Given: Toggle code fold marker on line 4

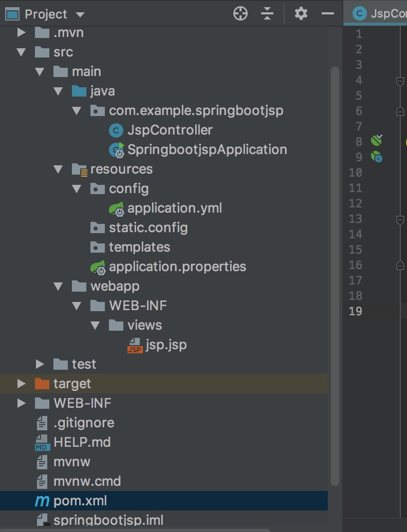Looking at the screenshot, I should (x=400, y=81).
